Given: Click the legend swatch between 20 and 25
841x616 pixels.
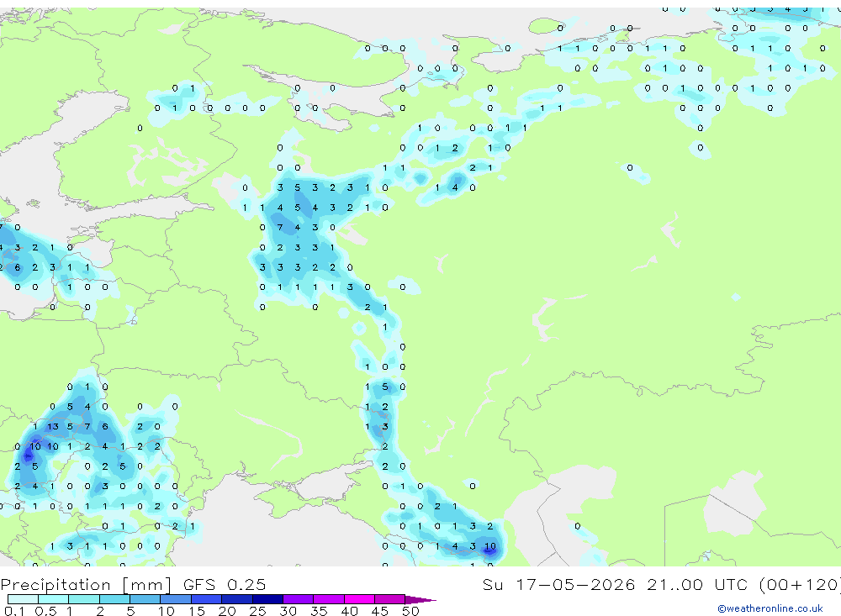Looking at the screenshot, I should (x=236, y=599).
